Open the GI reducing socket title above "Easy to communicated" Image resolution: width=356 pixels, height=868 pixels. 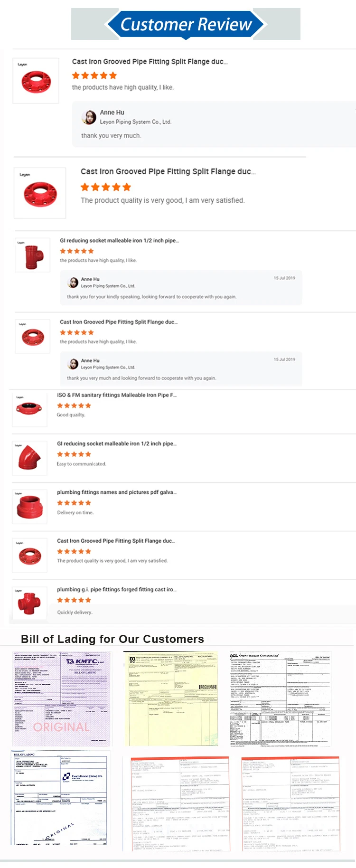pyautogui.click(x=117, y=443)
